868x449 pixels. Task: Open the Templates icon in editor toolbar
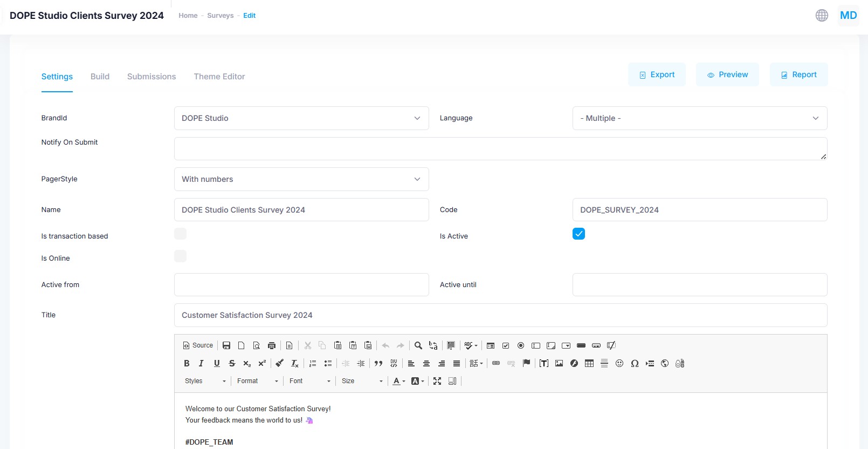pyautogui.click(x=290, y=345)
